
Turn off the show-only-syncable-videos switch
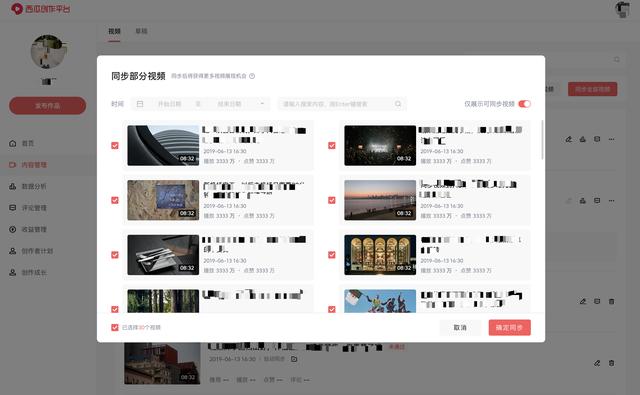[x=524, y=104]
